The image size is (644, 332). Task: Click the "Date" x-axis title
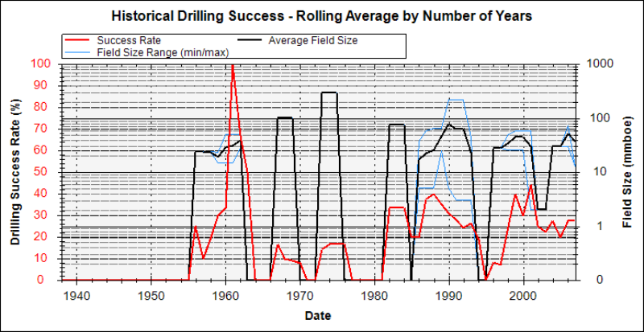click(x=318, y=316)
